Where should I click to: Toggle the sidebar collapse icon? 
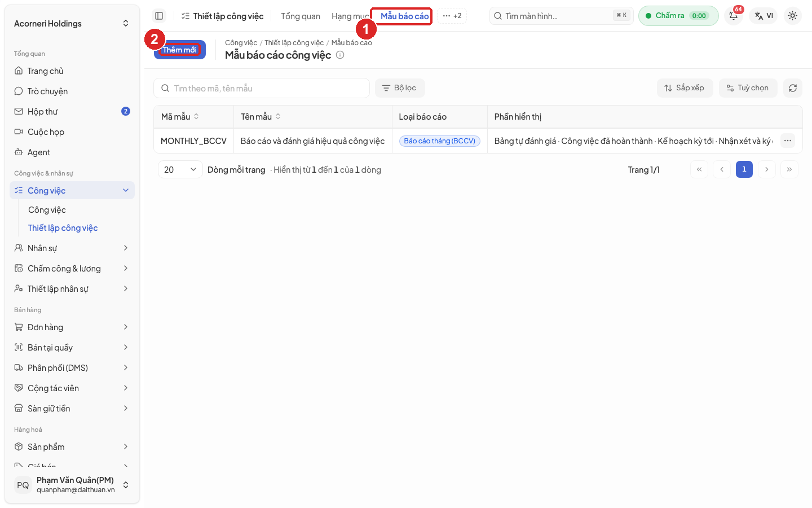coord(159,16)
